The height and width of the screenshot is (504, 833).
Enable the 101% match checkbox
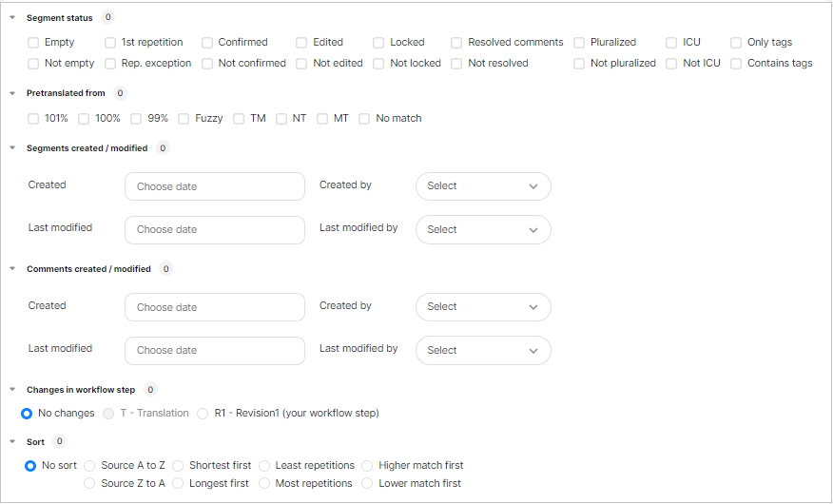[x=33, y=119]
